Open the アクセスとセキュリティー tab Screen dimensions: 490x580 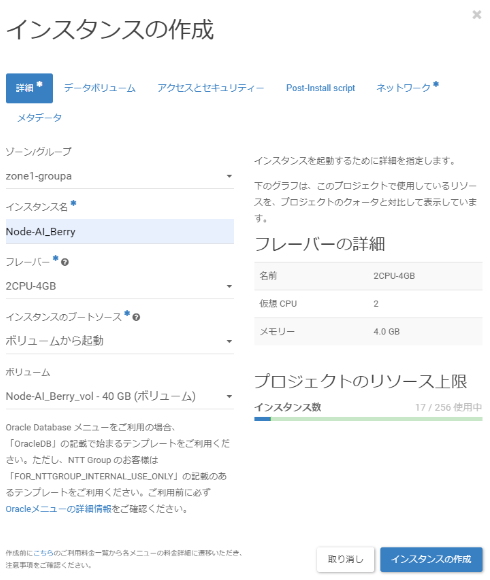pyautogui.click(x=210, y=88)
